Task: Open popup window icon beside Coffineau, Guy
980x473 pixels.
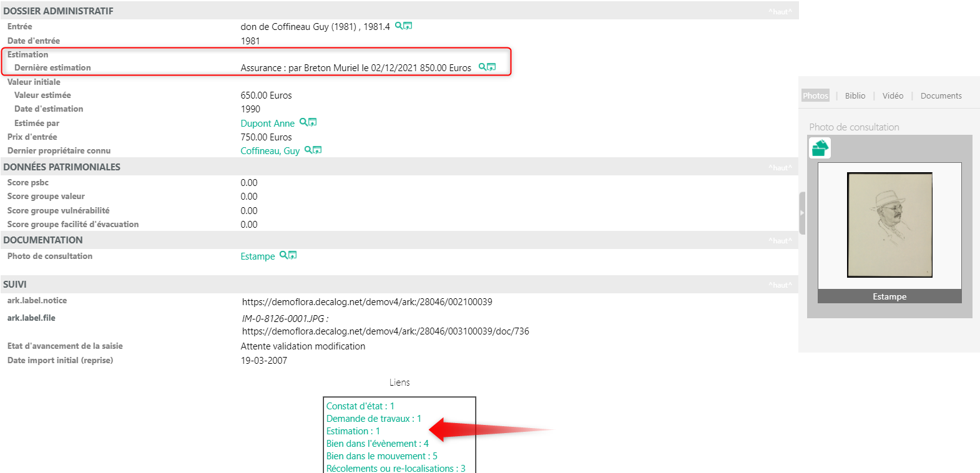Action: pos(317,150)
